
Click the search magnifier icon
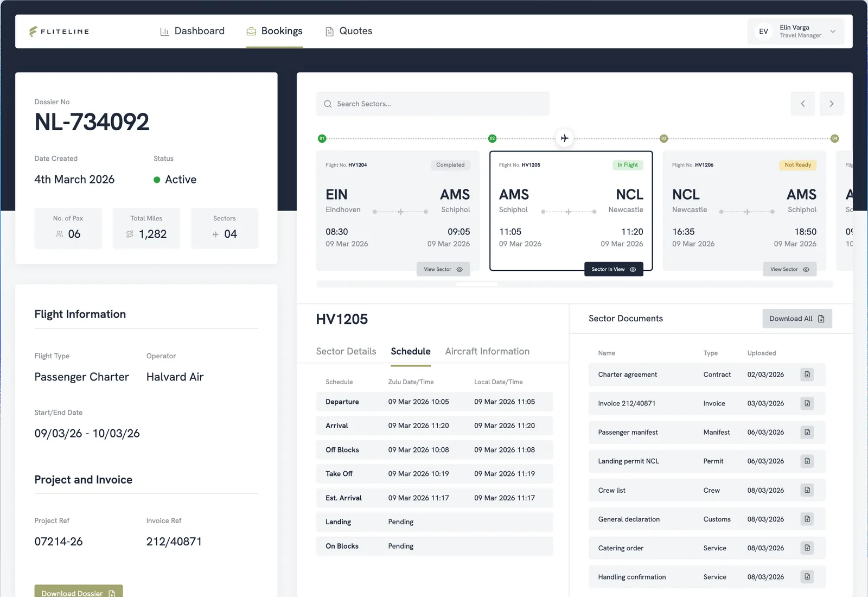click(328, 104)
